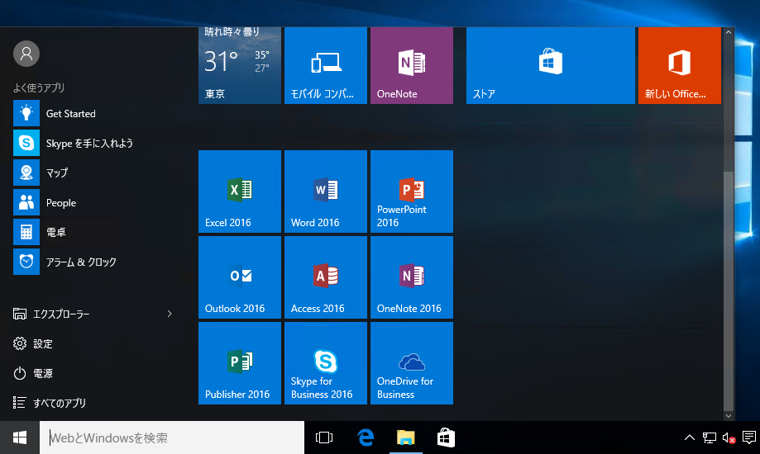Open Store from taskbar
The width and height of the screenshot is (760, 454).
point(446,438)
